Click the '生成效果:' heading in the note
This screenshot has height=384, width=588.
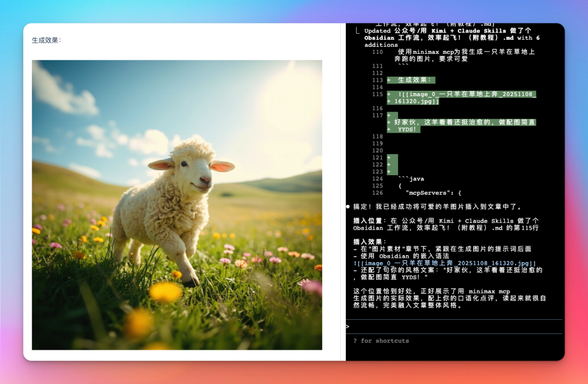pyautogui.click(x=46, y=40)
